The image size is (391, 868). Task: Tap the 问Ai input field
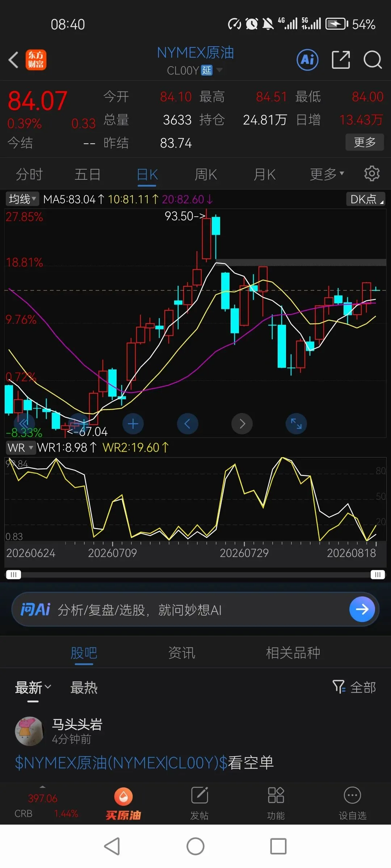(x=195, y=609)
